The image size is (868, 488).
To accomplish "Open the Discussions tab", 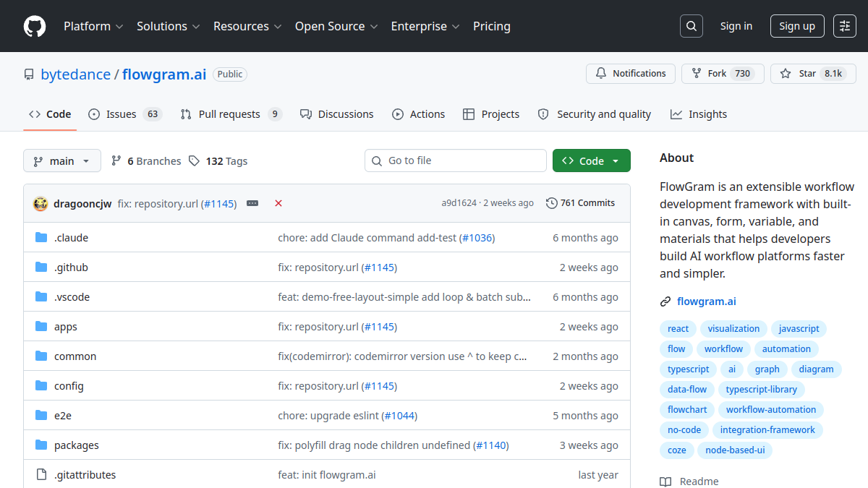I will coord(337,114).
